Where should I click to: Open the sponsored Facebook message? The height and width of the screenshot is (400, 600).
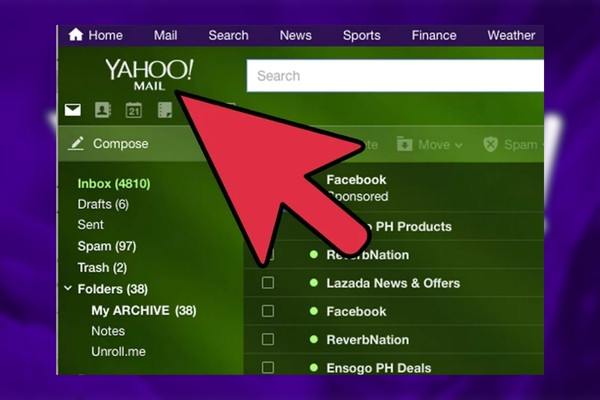click(x=394, y=188)
